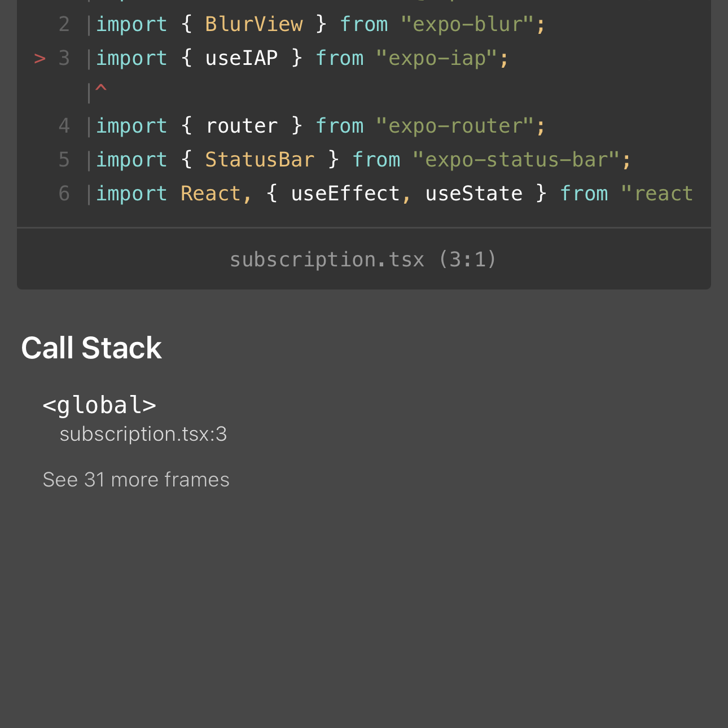Select the <global> call stack frame
This screenshot has height=728, width=728.
[x=99, y=405]
